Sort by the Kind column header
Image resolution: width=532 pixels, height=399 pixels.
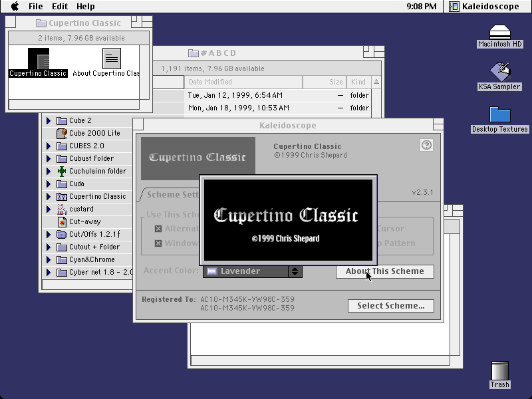coord(358,82)
